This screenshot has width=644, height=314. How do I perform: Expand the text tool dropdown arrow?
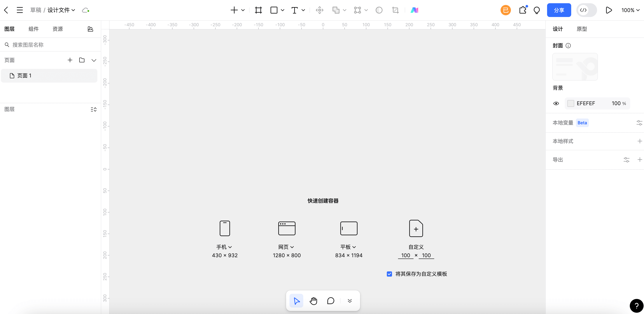point(303,10)
